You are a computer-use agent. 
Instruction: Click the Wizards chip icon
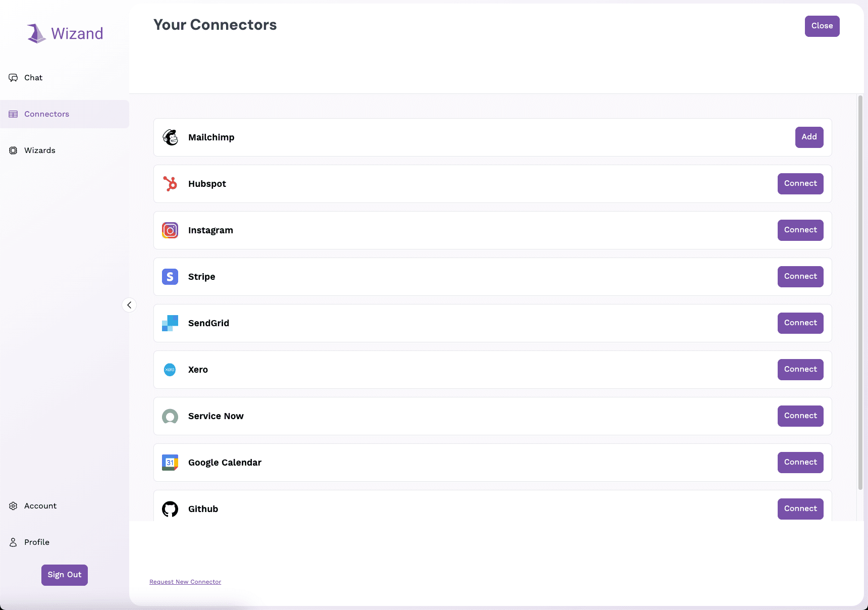(x=13, y=150)
